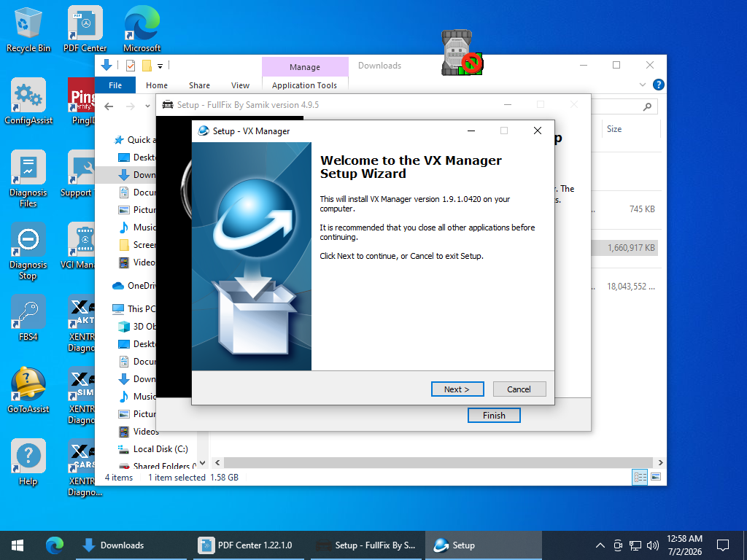Open the GoToAssist bell icon
This screenshot has height=560, width=747.
28,390
